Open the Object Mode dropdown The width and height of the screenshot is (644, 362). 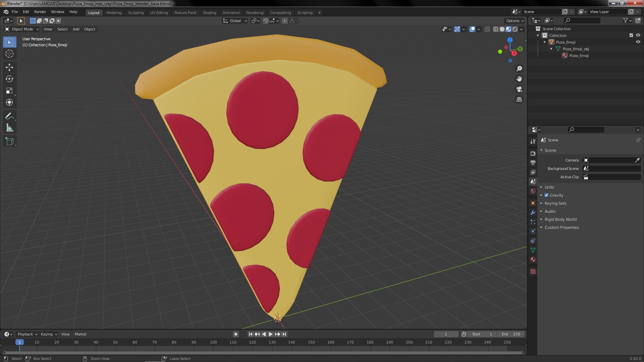point(22,29)
